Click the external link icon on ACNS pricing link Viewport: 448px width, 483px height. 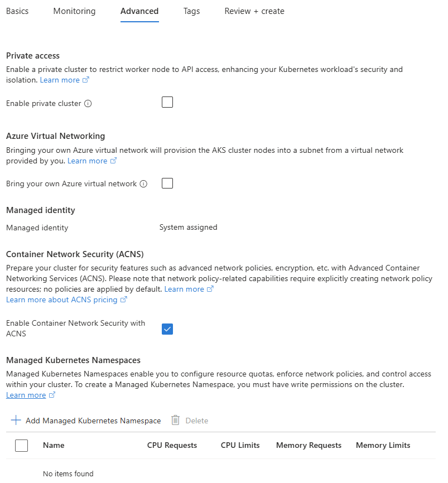(124, 300)
